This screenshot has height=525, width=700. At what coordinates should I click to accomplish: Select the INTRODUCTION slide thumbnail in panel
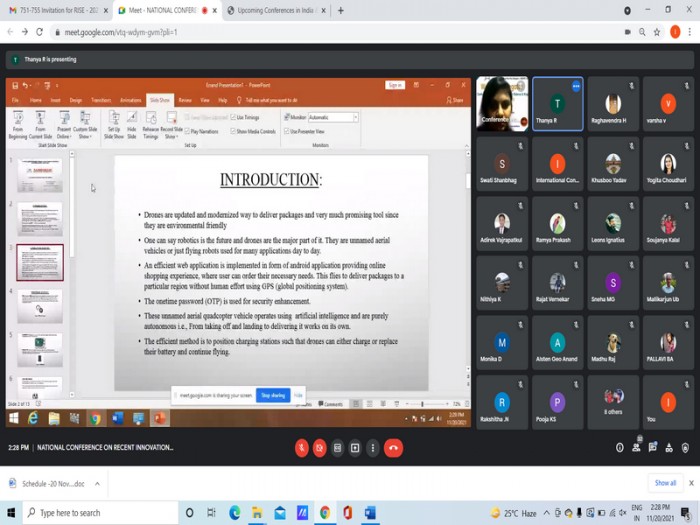(x=40, y=262)
